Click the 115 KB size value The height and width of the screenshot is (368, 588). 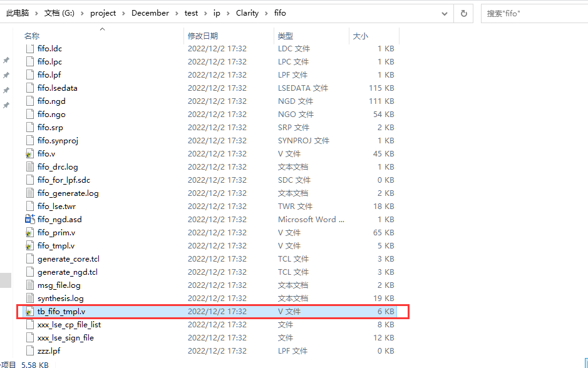(381, 88)
